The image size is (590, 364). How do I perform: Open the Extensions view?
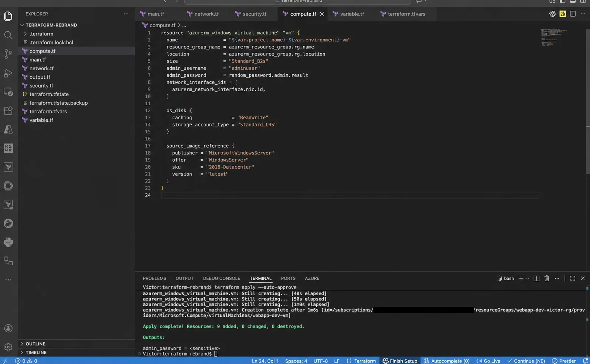(8, 110)
